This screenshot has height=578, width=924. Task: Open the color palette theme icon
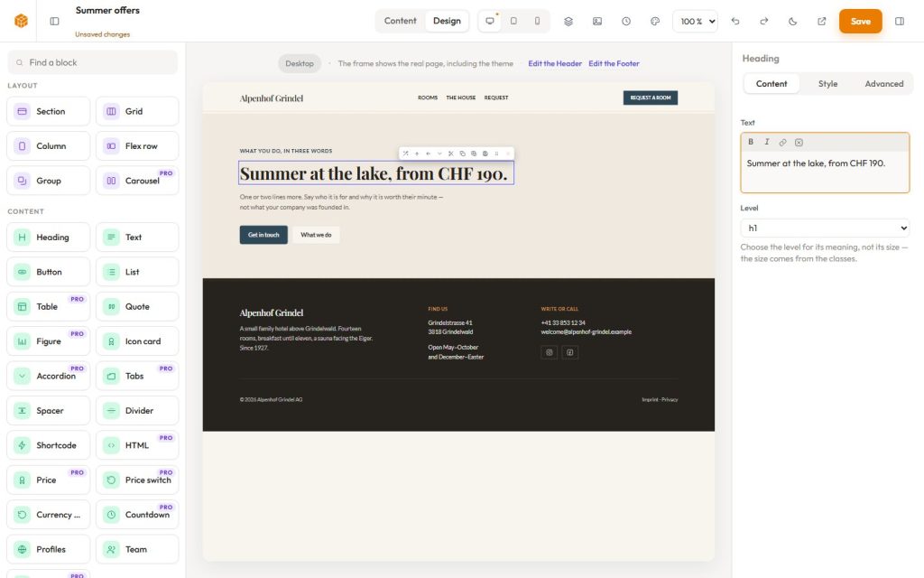[655, 22]
